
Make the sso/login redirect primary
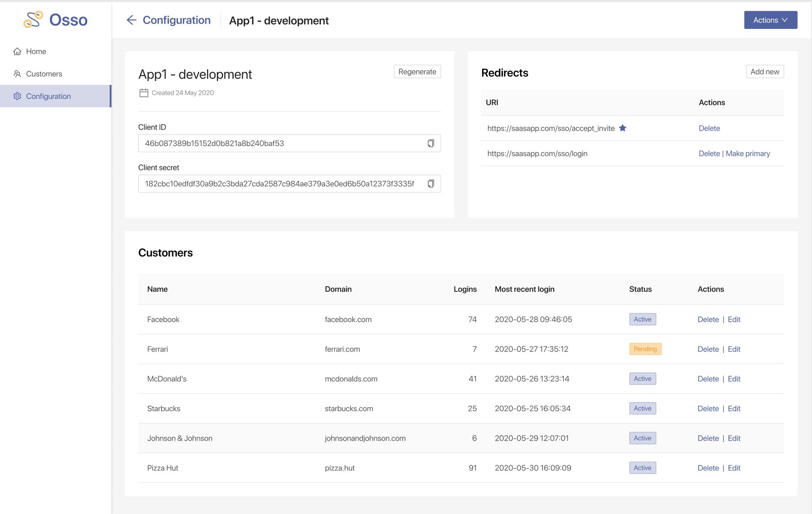coord(748,154)
